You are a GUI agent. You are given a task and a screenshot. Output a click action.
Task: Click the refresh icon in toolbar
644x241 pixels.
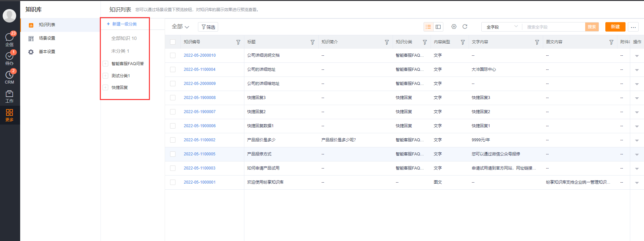465,27
